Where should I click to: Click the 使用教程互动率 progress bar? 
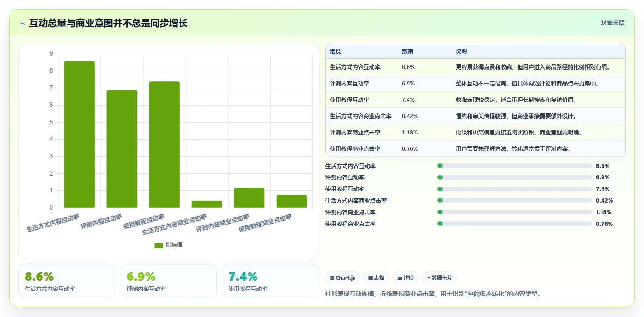tap(515, 189)
